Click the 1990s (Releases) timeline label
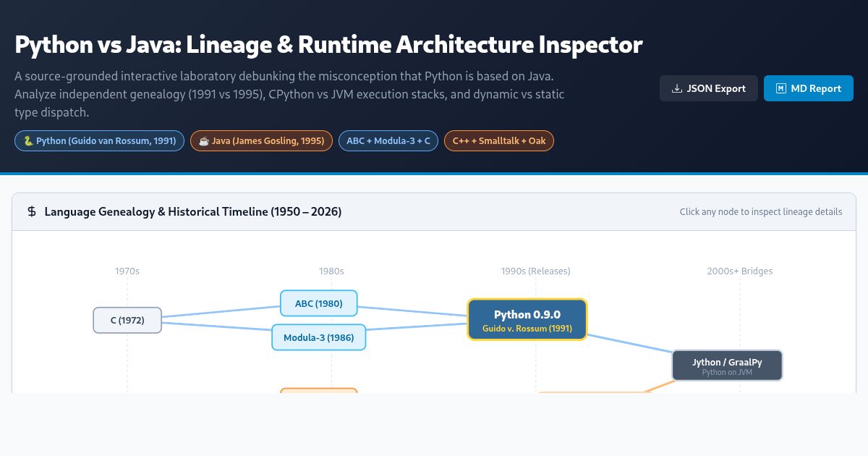Viewport: 868px width, 456px height. click(x=536, y=271)
